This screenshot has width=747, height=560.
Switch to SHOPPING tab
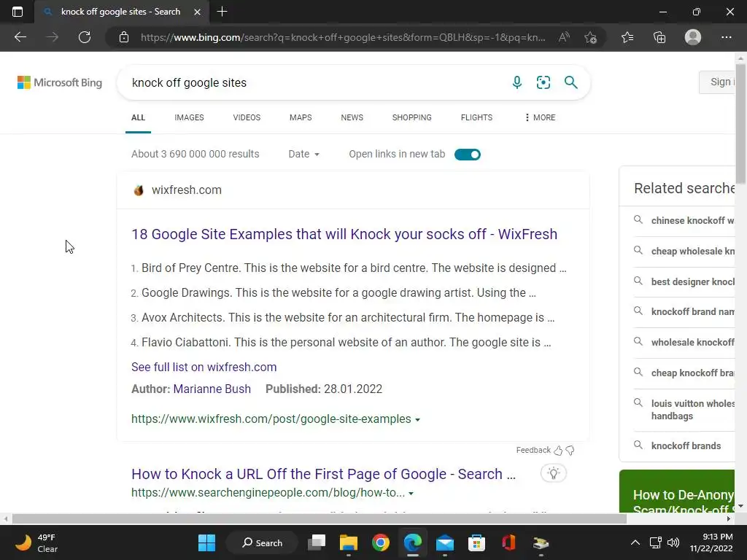411,117
